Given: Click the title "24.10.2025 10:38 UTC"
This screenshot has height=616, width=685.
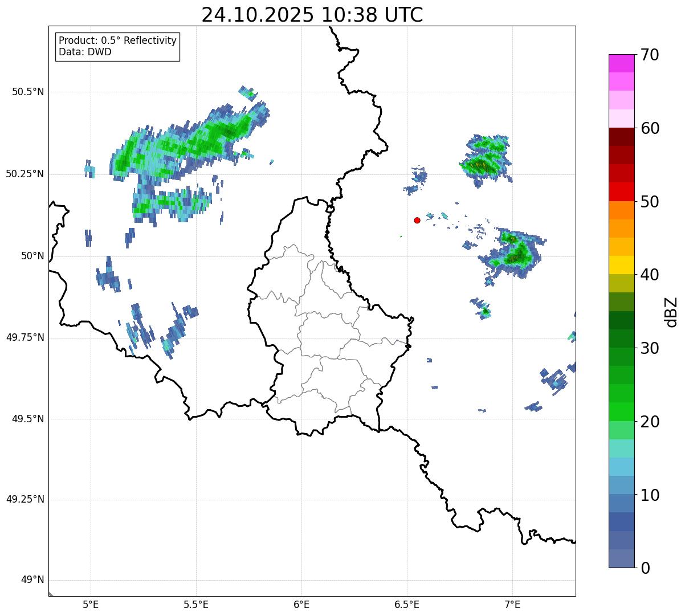Looking at the screenshot, I should (312, 14).
